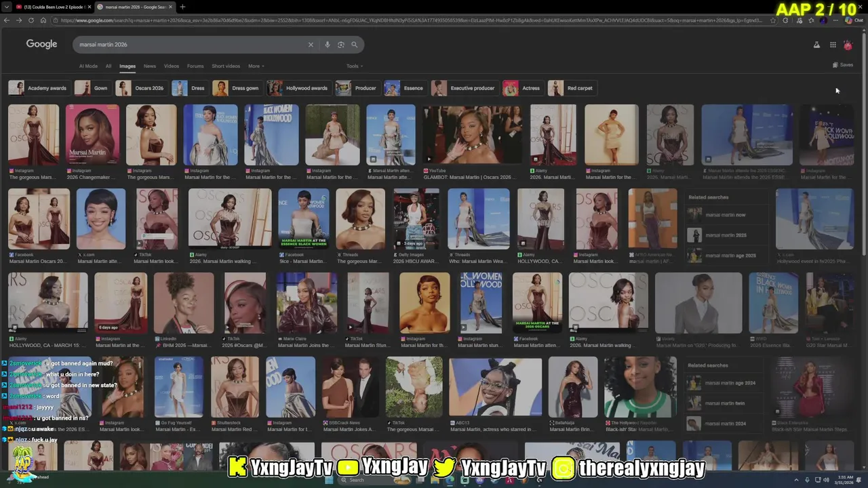Viewport: 868px width, 488px height.
Task: Open related search marsai martin twin
Action: (x=725, y=403)
